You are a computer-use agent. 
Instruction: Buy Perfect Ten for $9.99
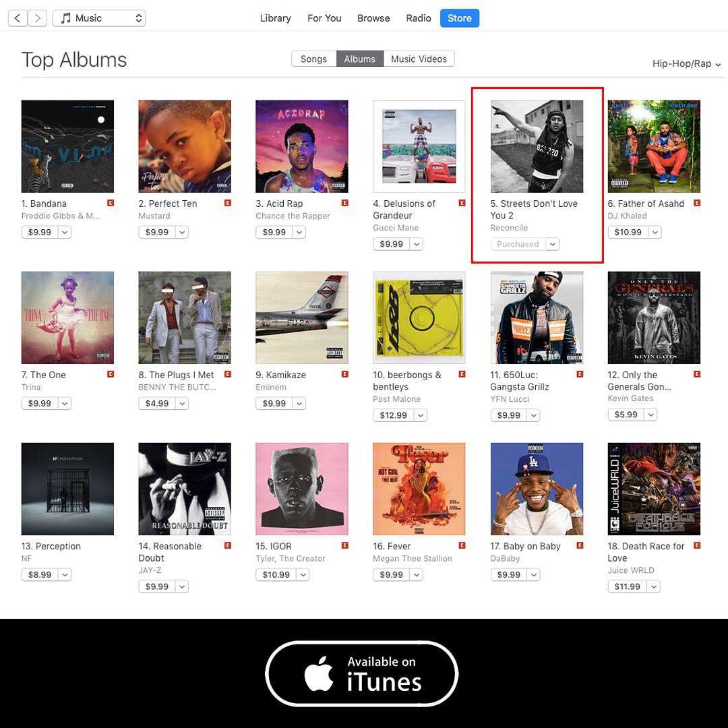click(x=157, y=232)
